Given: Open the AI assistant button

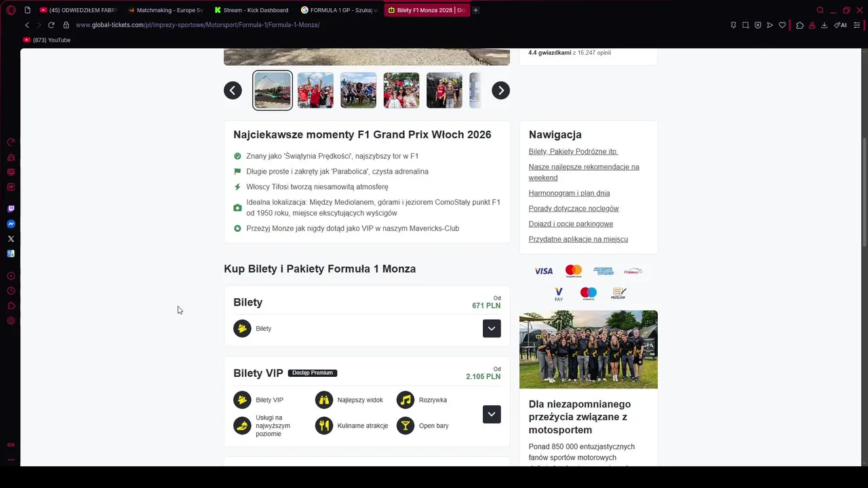Looking at the screenshot, I should (840, 25).
